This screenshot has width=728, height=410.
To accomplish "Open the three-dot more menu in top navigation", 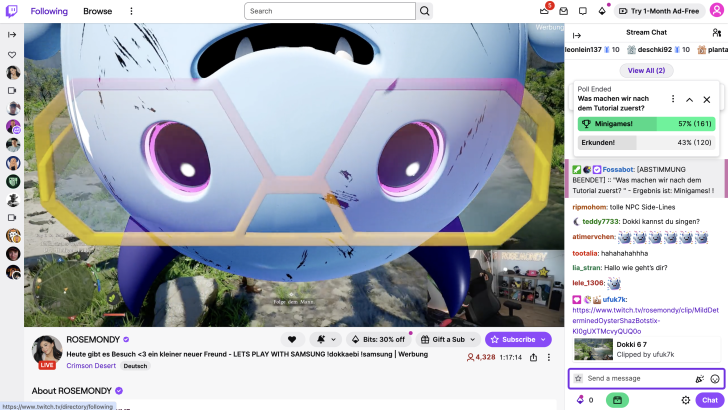I will point(131,11).
